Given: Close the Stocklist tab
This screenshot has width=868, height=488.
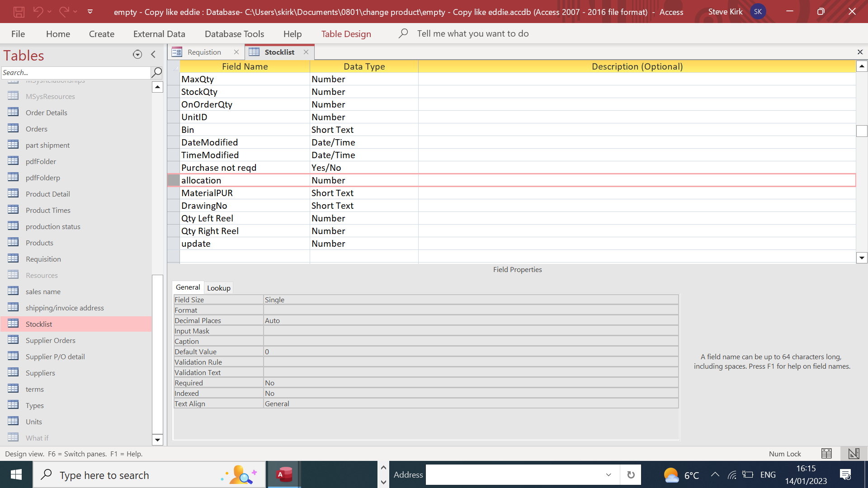Looking at the screenshot, I should [306, 52].
